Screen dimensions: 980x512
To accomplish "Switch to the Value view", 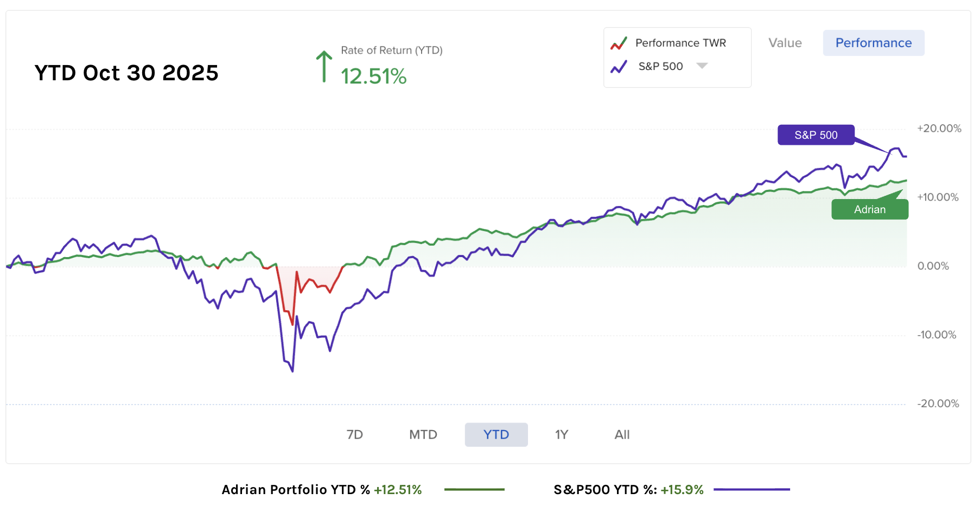I will 785,43.
